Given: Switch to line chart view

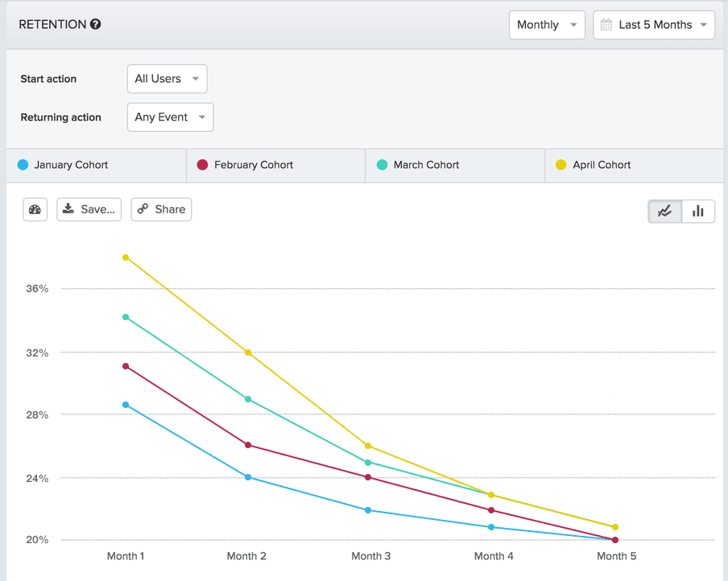Looking at the screenshot, I should pyautogui.click(x=665, y=211).
